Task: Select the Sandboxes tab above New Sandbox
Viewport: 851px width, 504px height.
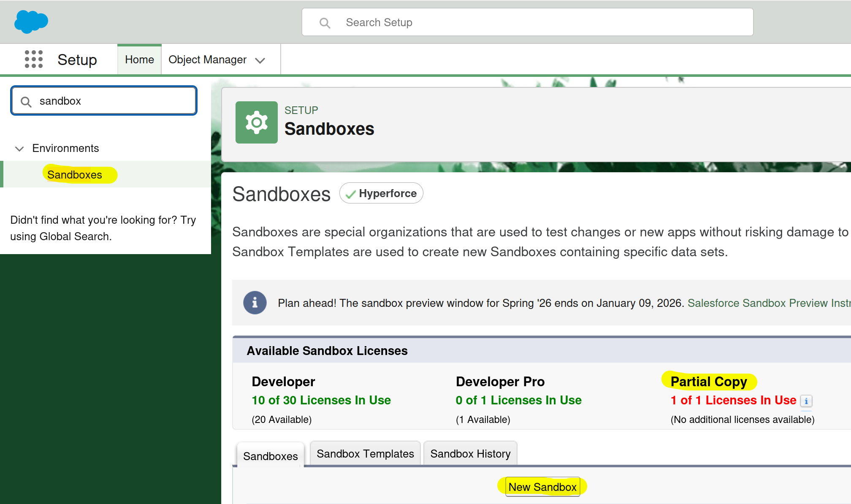Action: [x=270, y=456]
